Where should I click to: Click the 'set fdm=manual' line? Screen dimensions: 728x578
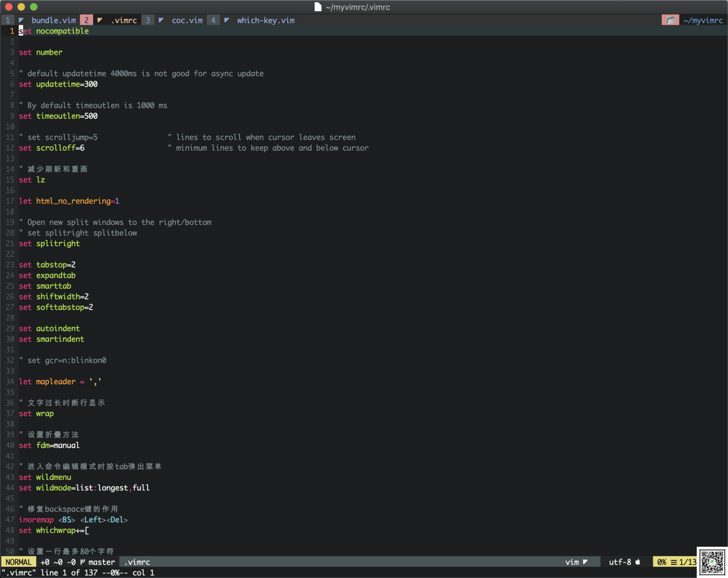50,445
